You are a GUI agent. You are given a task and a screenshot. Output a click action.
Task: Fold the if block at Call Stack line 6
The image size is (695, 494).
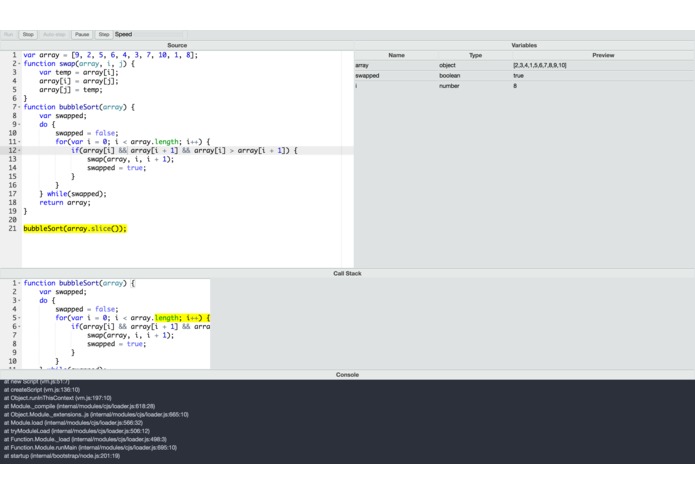coord(20,327)
